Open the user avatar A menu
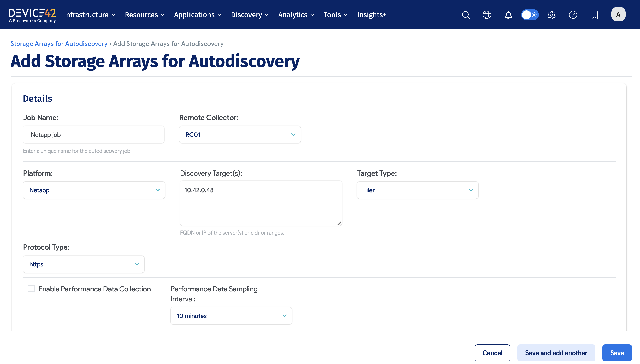 point(618,15)
